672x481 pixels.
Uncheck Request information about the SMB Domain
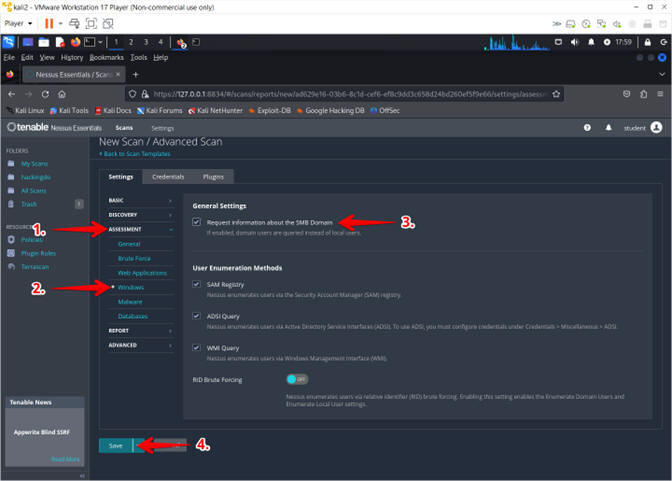[x=196, y=222]
